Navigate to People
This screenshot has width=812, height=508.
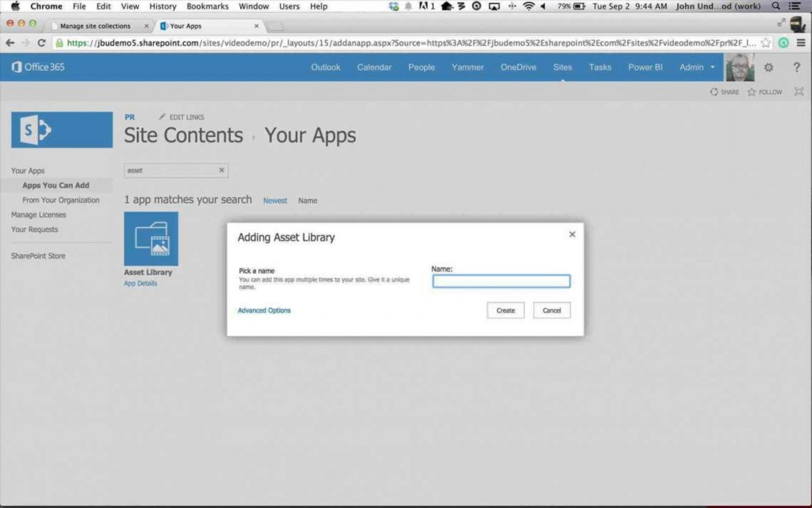pos(421,67)
